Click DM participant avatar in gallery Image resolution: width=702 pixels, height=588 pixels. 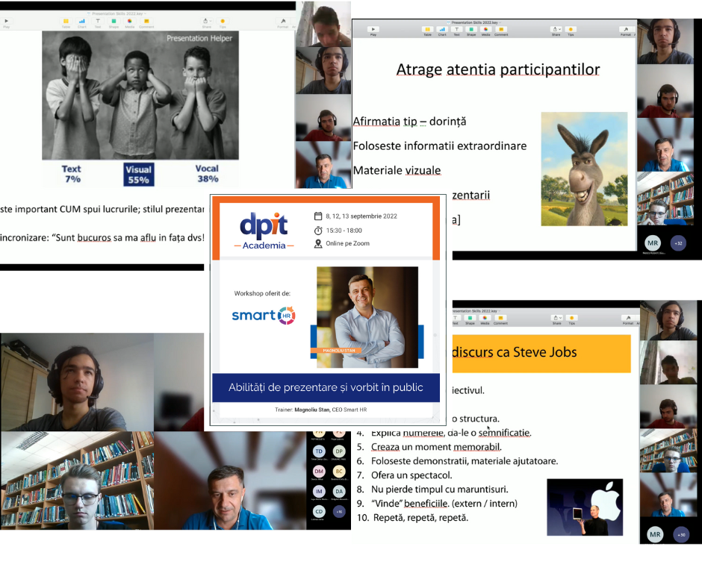tap(319, 471)
